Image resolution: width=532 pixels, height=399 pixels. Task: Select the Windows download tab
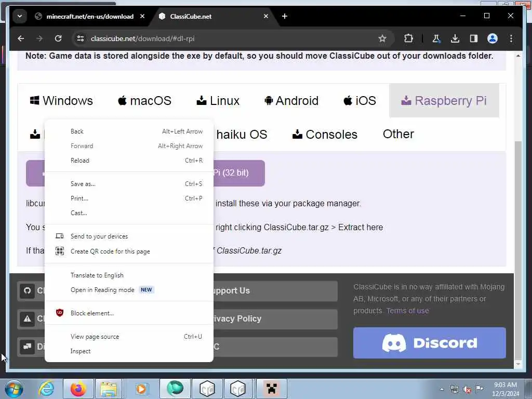point(61,101)
